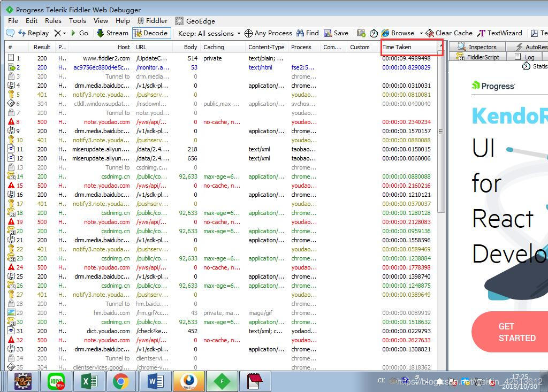Viewport: 548px width, 392px height.
Task: Select session 6 cached 304 icon
Action: point(11,104)
